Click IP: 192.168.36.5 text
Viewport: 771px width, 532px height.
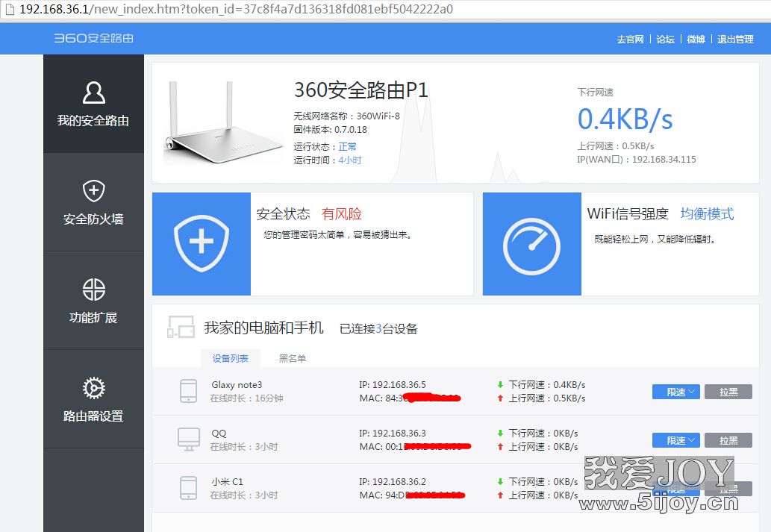[393, 384]
